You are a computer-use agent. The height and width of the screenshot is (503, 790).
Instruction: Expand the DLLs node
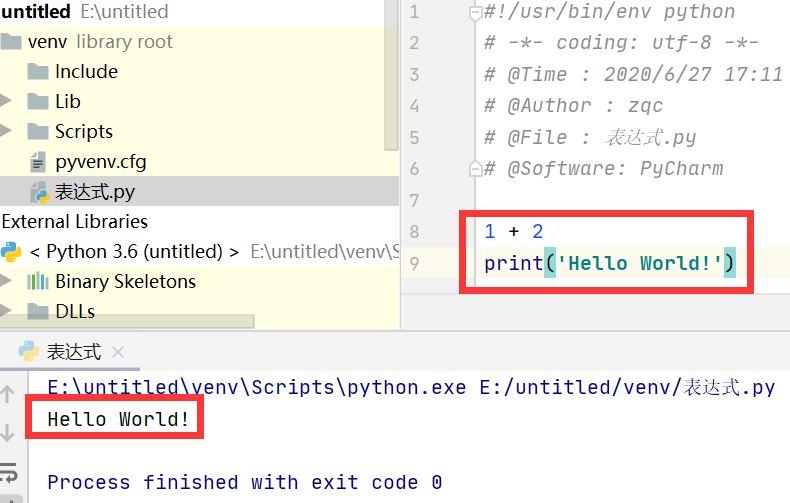click(x=7, y=311)
